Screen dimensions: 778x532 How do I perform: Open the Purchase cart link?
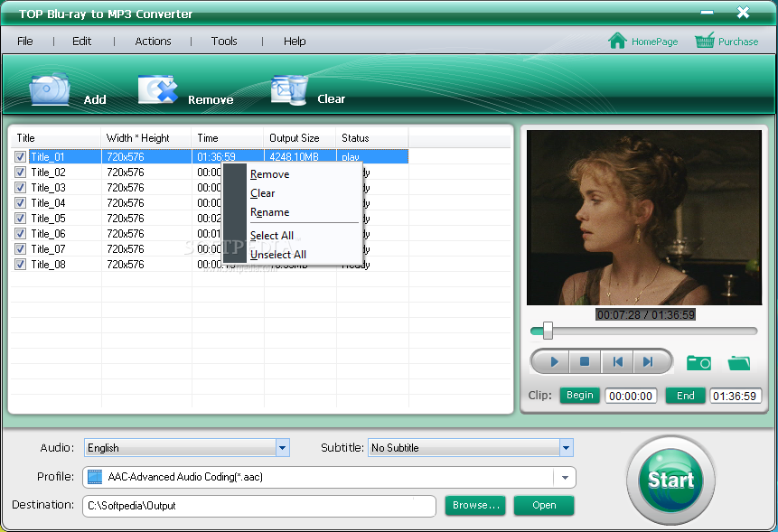click(726, 42)
